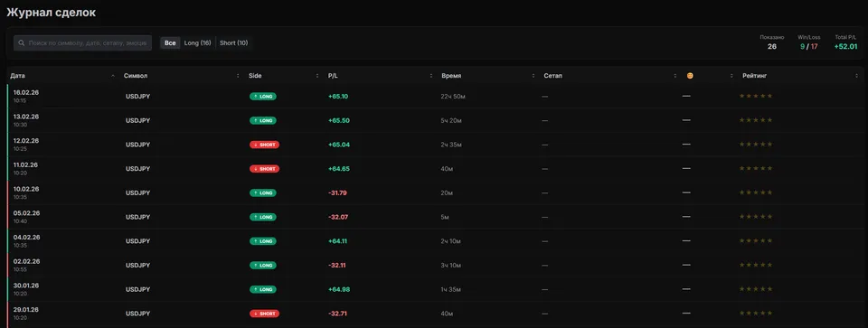Set star rating on the 13.02.26 trade
This screenshot has height=328, width=868.
[x=756, y=120]
